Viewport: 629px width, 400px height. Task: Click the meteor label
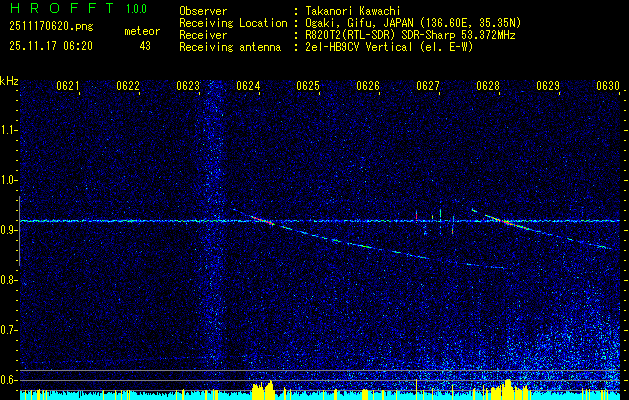142,31
